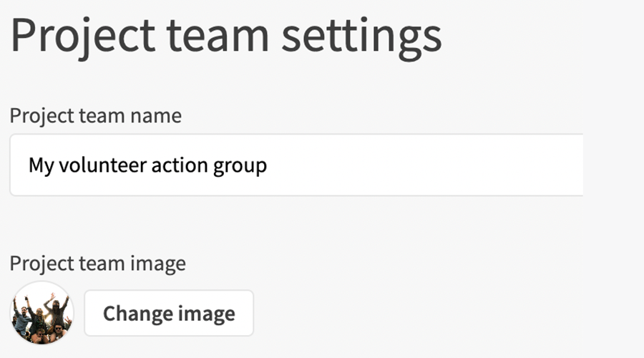Focus the Project team name input field
Viewport: 644px width, 358px height.
point(296,165)
